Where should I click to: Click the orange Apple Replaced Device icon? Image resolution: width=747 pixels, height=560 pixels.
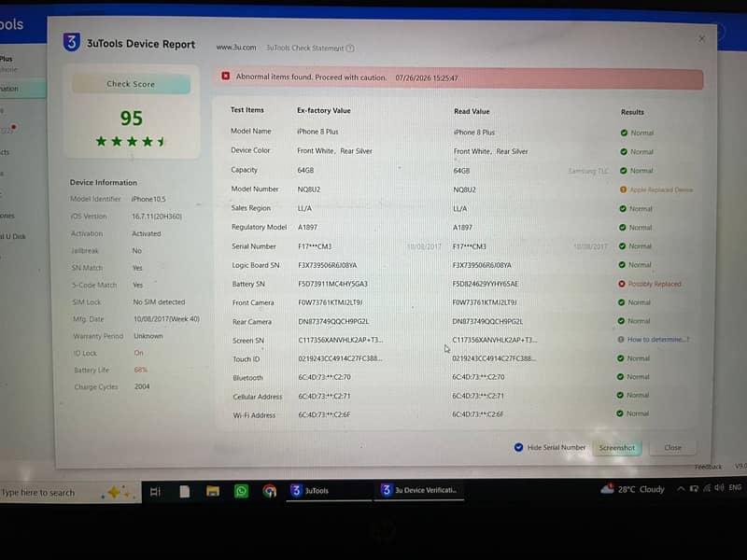(623, 189)
